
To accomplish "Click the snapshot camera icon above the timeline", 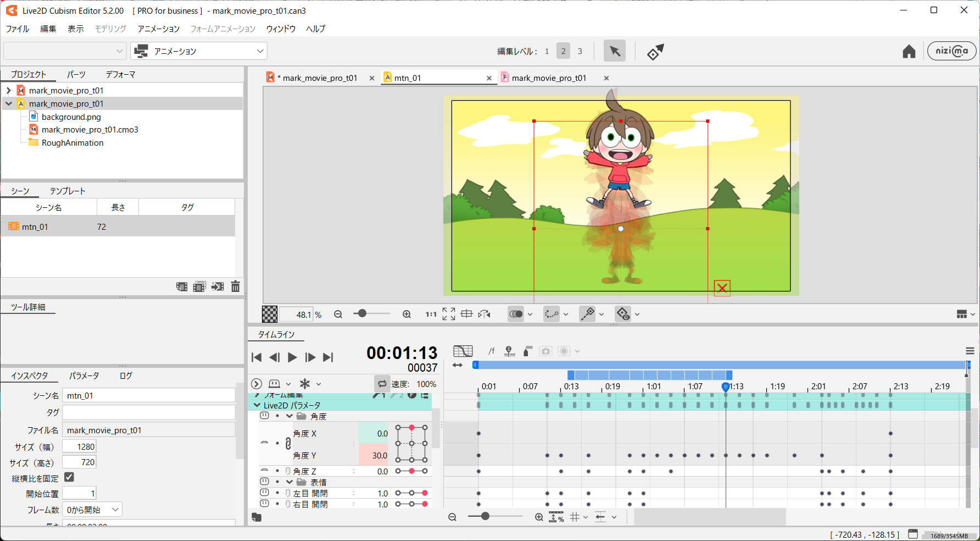I will [x=545, y=351].
